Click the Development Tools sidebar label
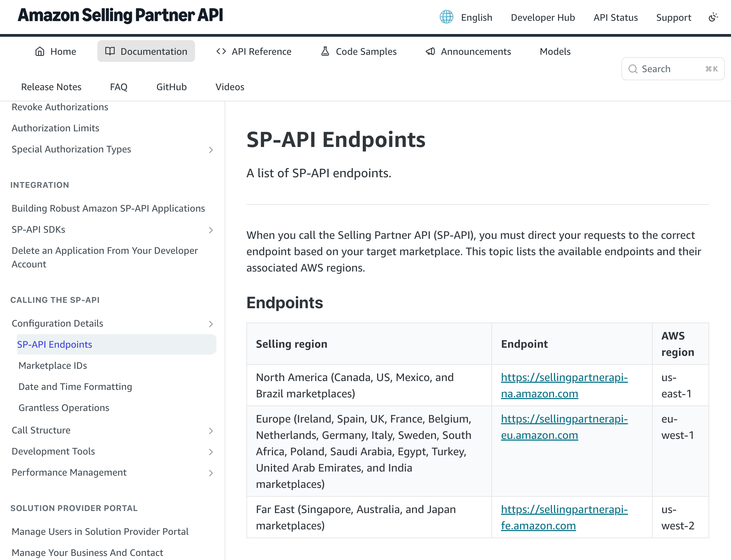The height and width of the screenshot is (560, 731). click(x=53, y=451)
